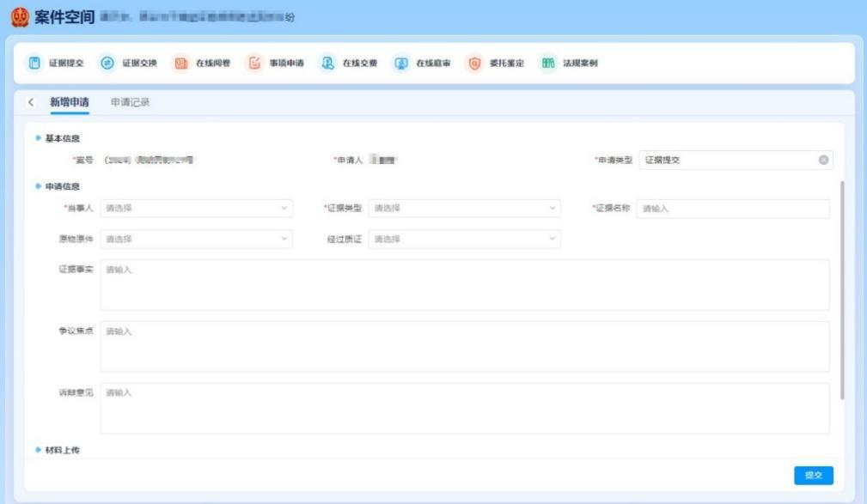Click into the 证据名称 input field
The width and height of the screenshot is (867, 504).
coord(733,209)
